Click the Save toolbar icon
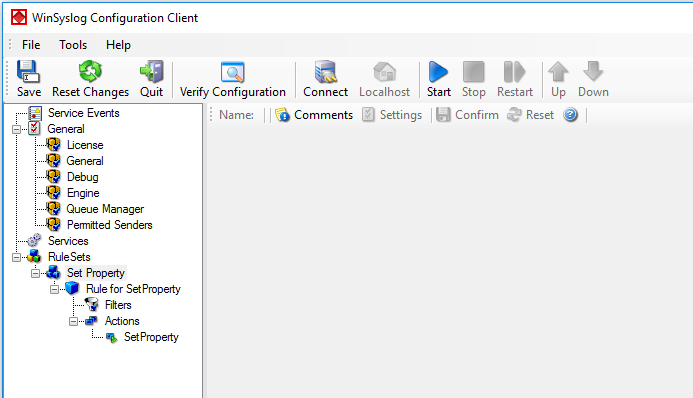This screenshot has height=398, width=693. pyautogui.click(x=29, y=72)
